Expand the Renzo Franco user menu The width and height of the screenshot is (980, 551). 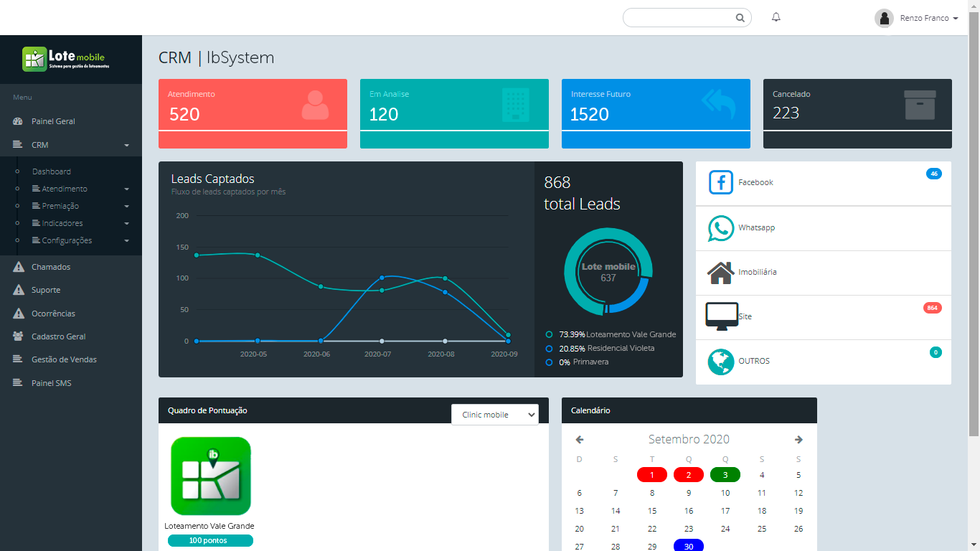917,18
